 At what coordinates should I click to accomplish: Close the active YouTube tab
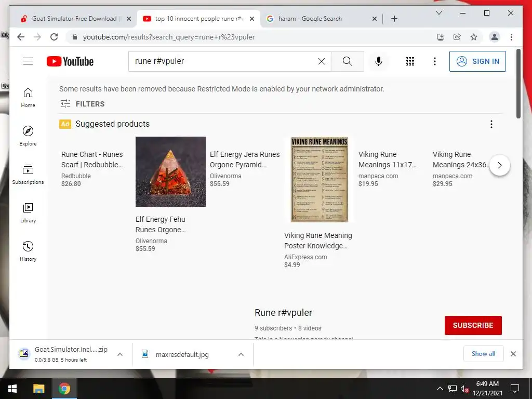tap(252, 19)
